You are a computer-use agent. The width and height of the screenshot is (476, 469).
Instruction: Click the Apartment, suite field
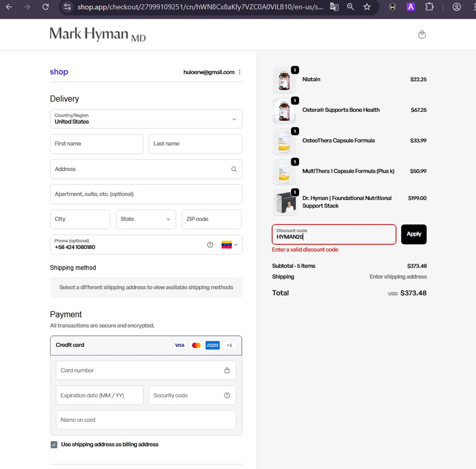(146, 194)
